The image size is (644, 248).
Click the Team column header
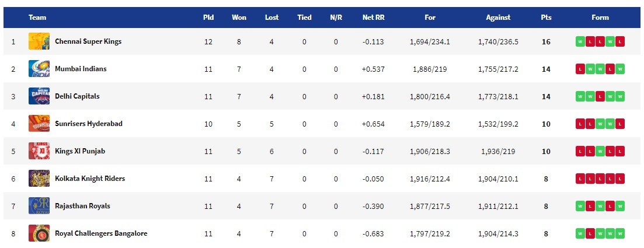tap(37, 18)
